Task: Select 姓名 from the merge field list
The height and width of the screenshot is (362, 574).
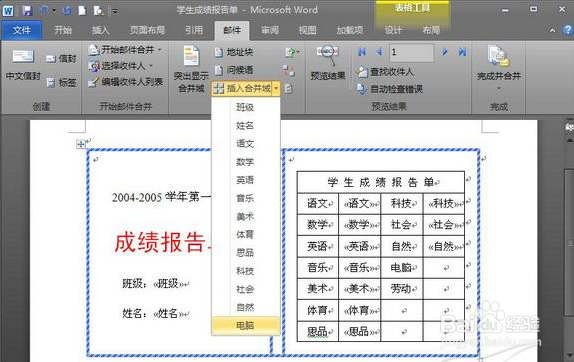Action: [x=245, y=126]
